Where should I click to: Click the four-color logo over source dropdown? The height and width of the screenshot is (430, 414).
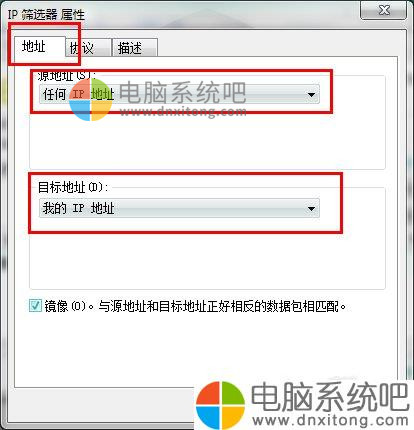(x=90, y=99)
